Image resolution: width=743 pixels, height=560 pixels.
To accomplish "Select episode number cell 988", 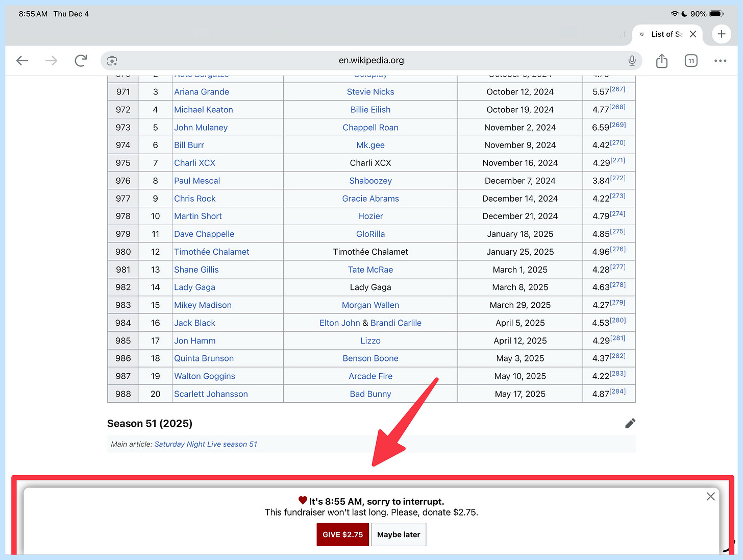I will [x=123, y=394].
